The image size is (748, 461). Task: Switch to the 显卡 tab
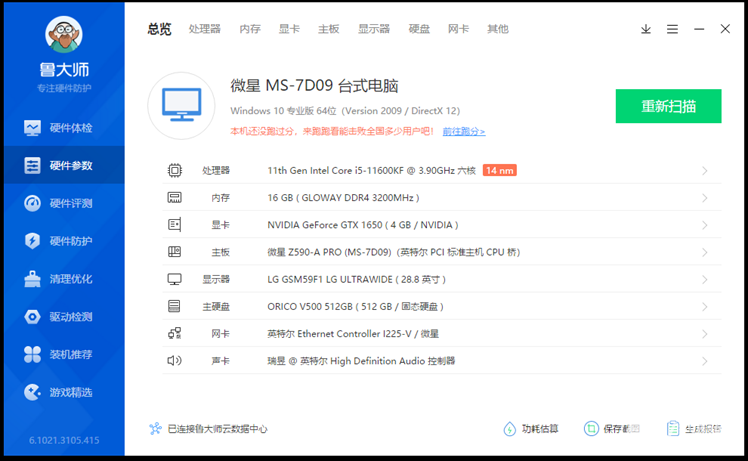289,29
